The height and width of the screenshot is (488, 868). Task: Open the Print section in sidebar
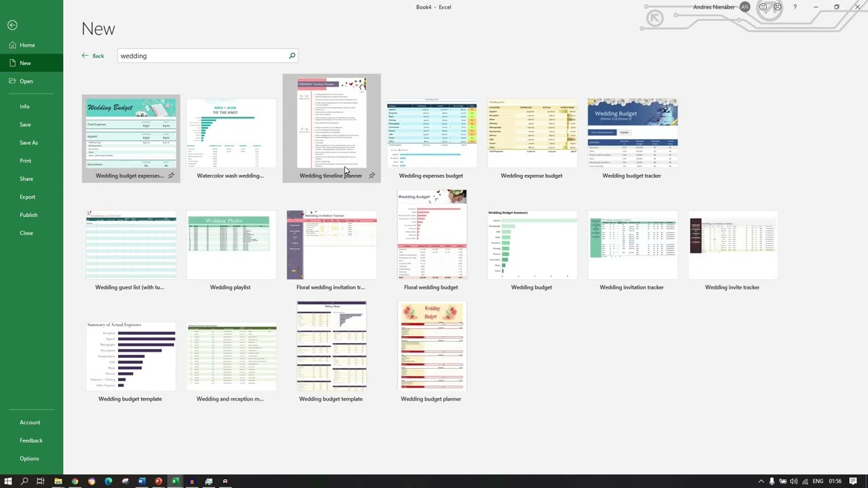click(26, 161)
